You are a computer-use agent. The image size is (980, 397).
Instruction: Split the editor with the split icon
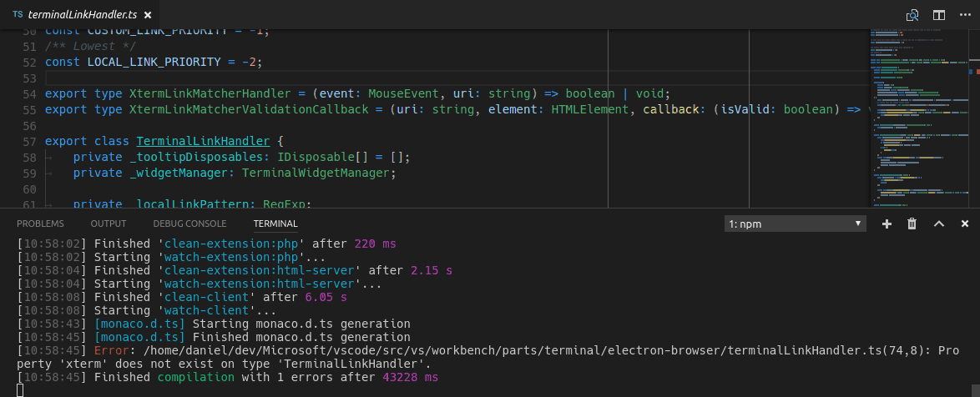939,15
